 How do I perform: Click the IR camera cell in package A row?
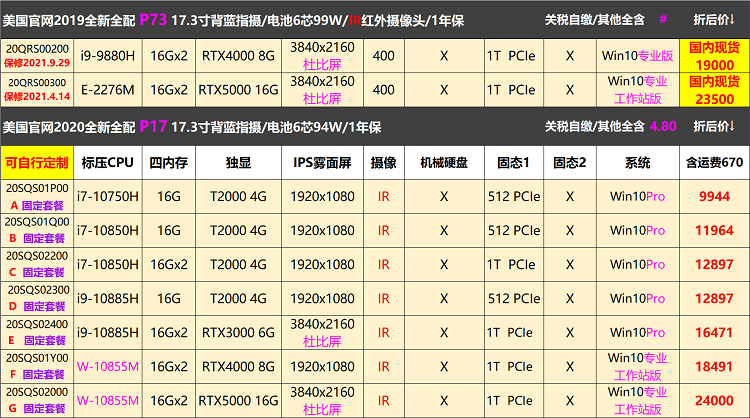(x=384, y=197)
